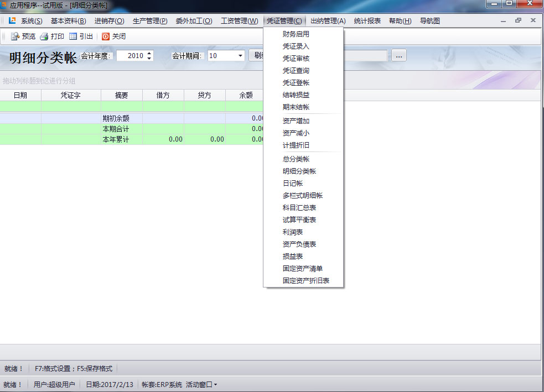Open the 生产管理(P) menu
544x392 pixels.
pos(150,21)
